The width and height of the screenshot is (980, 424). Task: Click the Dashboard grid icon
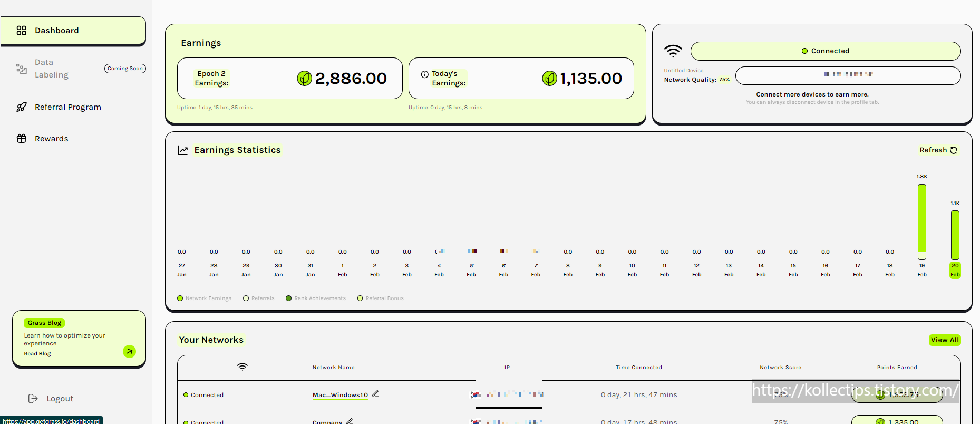tap(22, 31)
